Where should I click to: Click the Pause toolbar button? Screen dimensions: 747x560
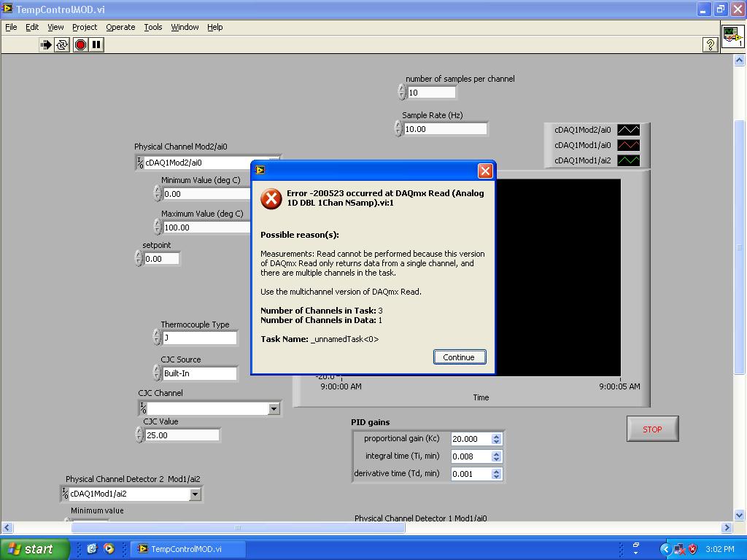click(96, 44)
